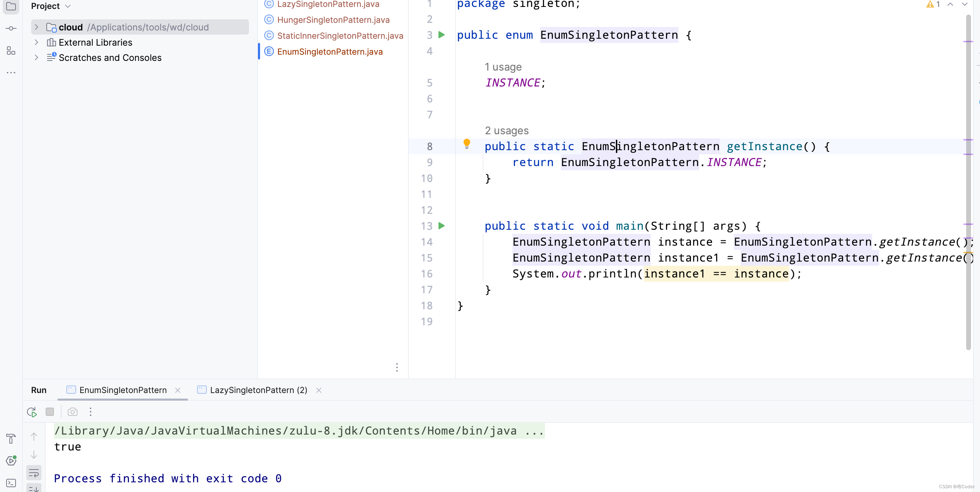Click the Commit tool window icon
The height and width of the screenshot is (492, 980).
tap(11, 28)
